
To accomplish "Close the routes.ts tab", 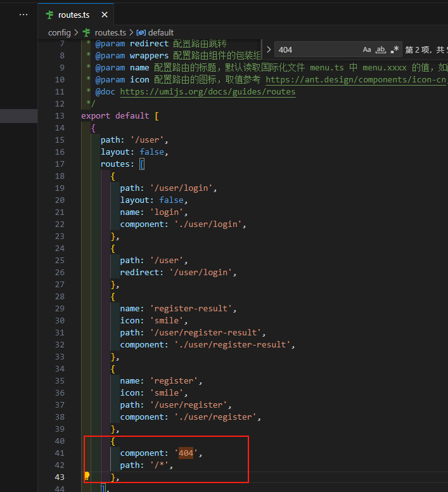I will pyautogui.click(x=105, y=15).
